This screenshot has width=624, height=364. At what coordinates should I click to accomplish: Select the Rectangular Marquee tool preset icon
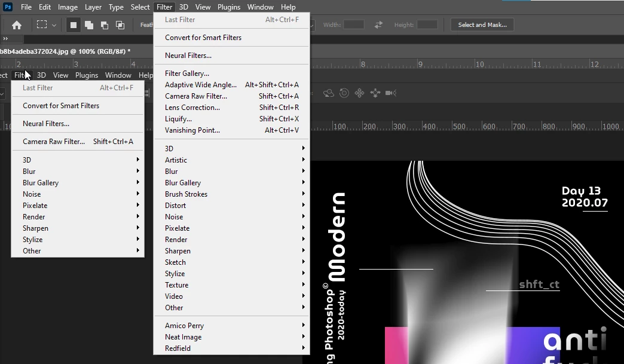[x=42, y=25]
